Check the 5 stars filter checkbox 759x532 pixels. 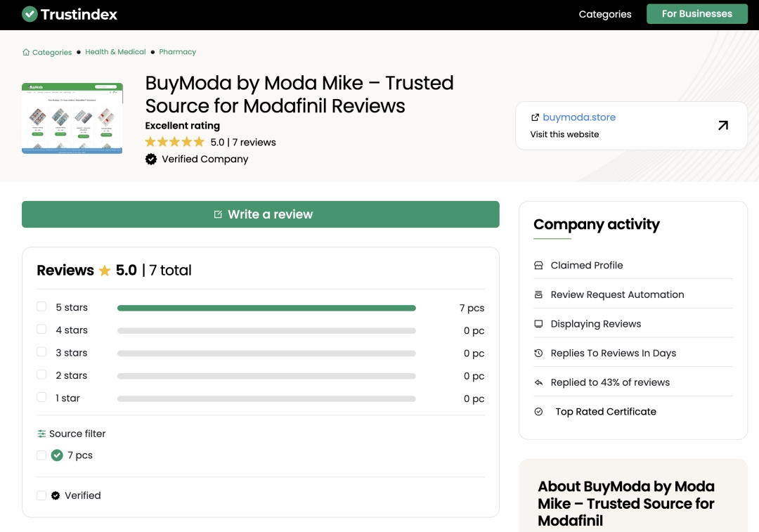point(41,307)
